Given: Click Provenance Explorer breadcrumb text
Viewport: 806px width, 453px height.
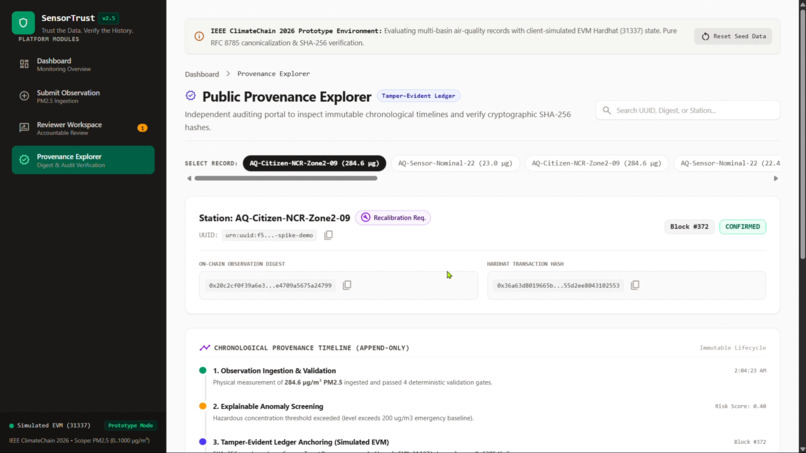Looking at the screenshot, I should (273, 74).
